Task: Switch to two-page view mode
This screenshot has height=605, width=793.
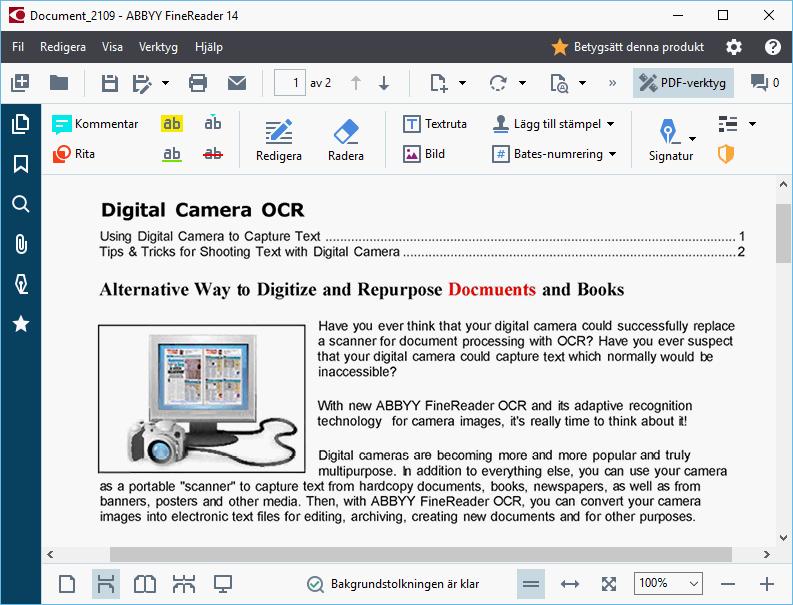Action: (x=145, y=584)
